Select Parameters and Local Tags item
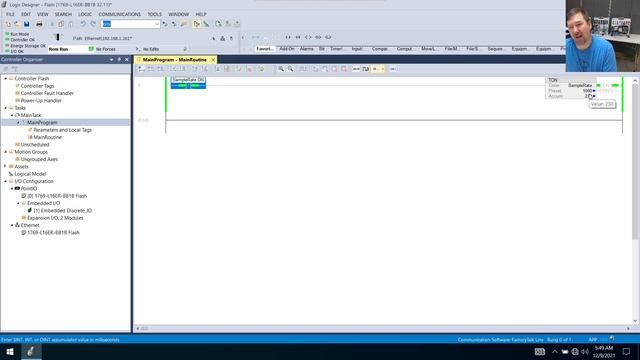 tap(62, 130)
